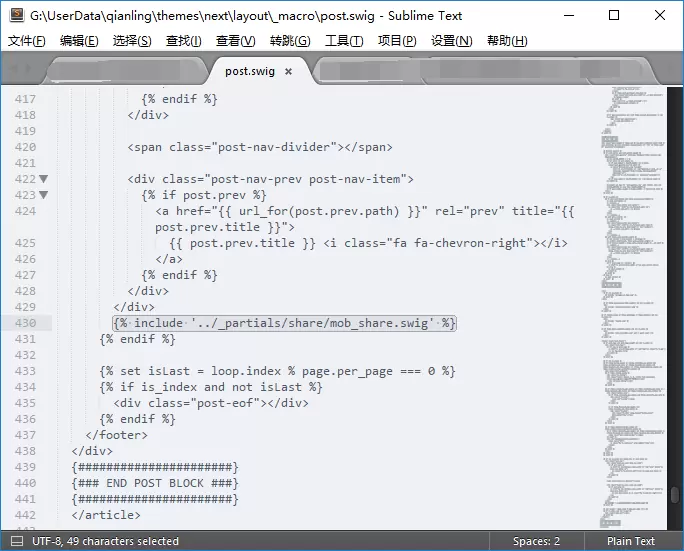Open the 转跳(G) menu
Viewport: 684px width, 551px height.
pos(290,41)
